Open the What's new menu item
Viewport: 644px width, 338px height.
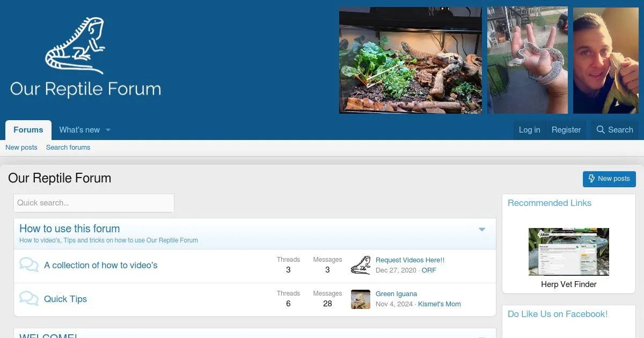coord(79,130)
